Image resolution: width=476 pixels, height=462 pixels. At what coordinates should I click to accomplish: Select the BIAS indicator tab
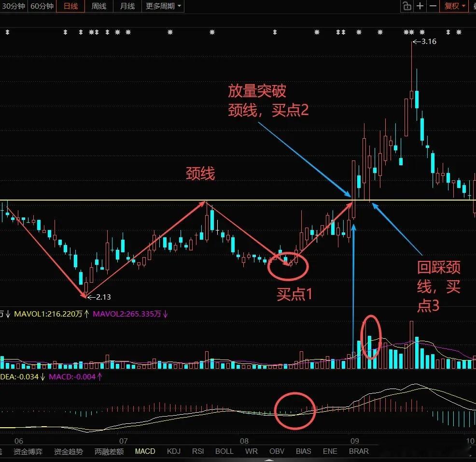coord(304,451)
